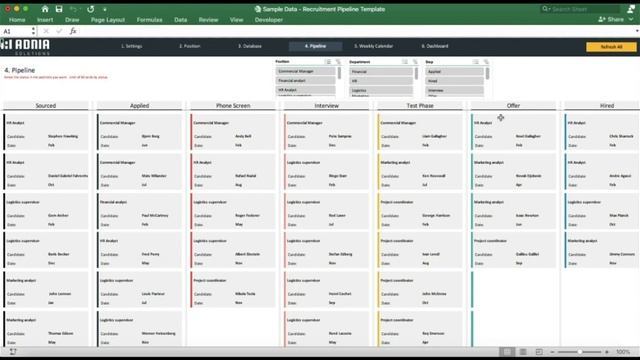Go to the 6. Dashboard navigation tab
Viewport: 640px width, 360px height.
[x=435, y=46]
